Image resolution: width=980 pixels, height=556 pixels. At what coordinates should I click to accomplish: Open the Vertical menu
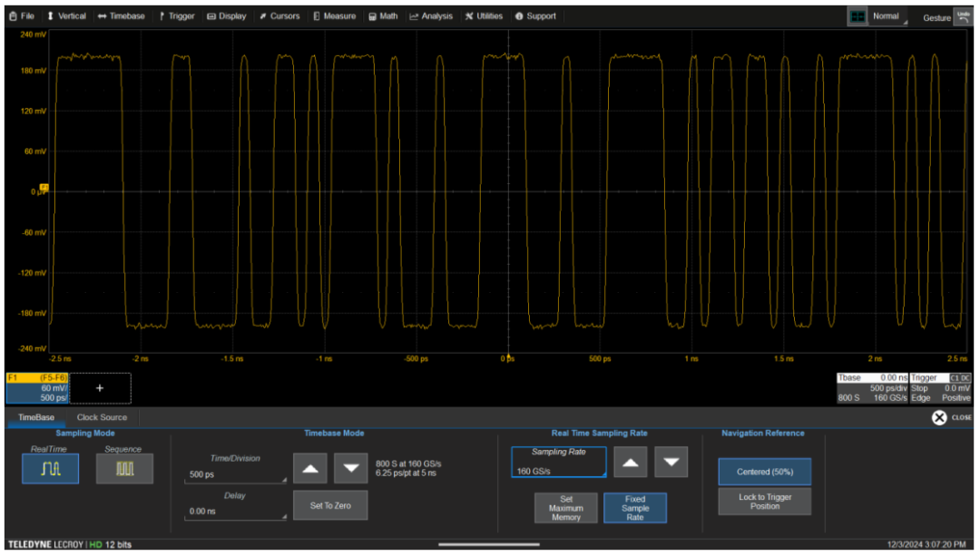click(66, 16)
